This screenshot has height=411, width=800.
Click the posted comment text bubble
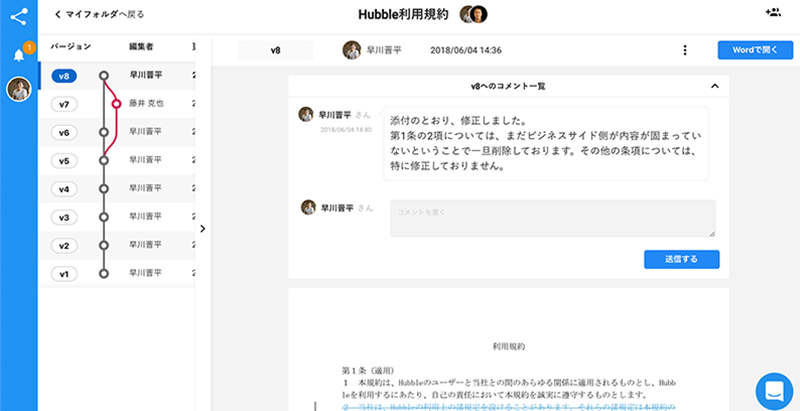546,144
